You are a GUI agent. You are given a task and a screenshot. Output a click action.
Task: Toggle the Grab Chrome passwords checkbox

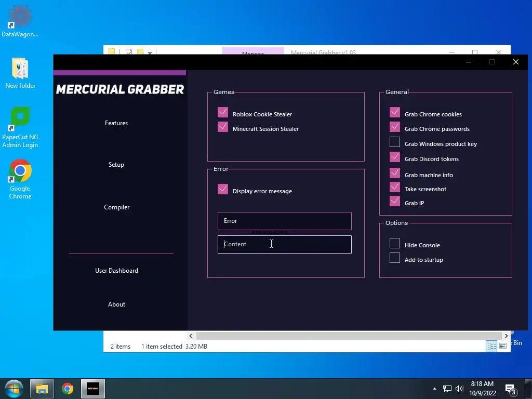click(x=395, y=127)
